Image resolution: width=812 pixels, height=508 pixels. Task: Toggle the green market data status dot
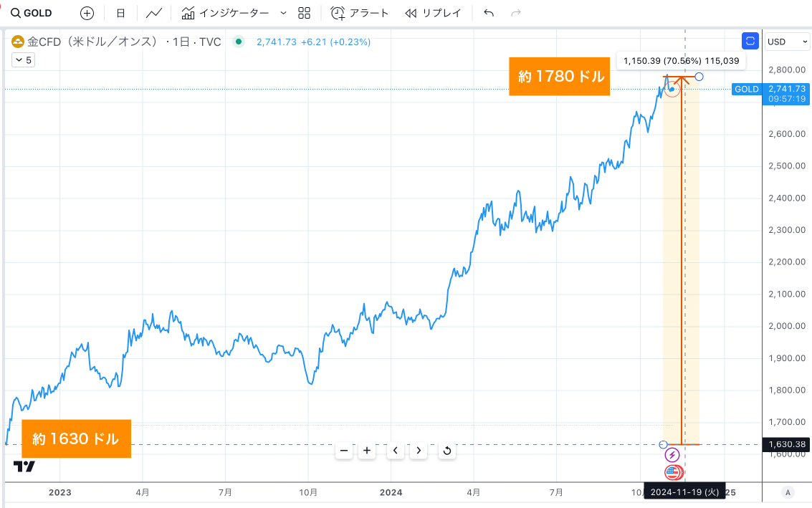coord(237,42)
